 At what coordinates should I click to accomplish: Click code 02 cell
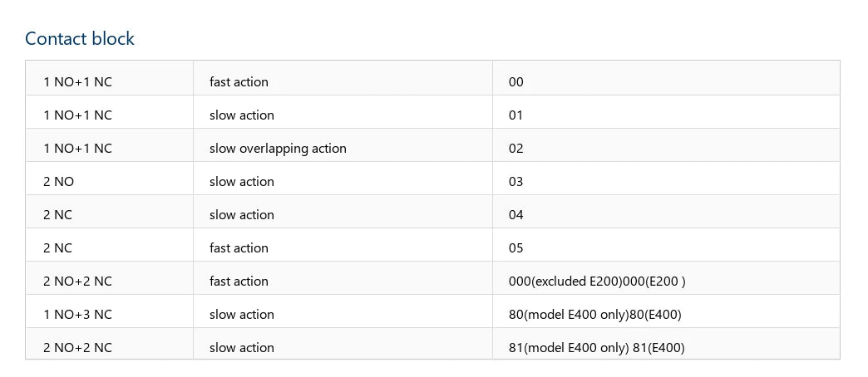click(x=666, y=145)
